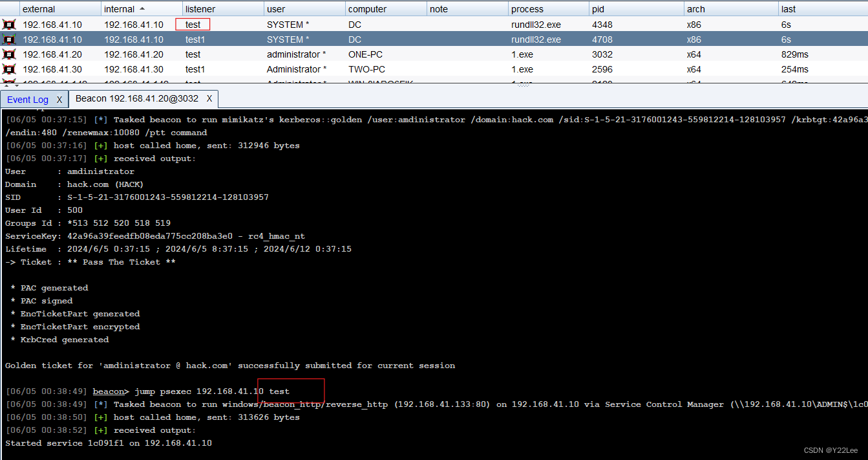
Task: Click arch cell 'x64' in ONE-PC row
Action: tap(694, 54)
